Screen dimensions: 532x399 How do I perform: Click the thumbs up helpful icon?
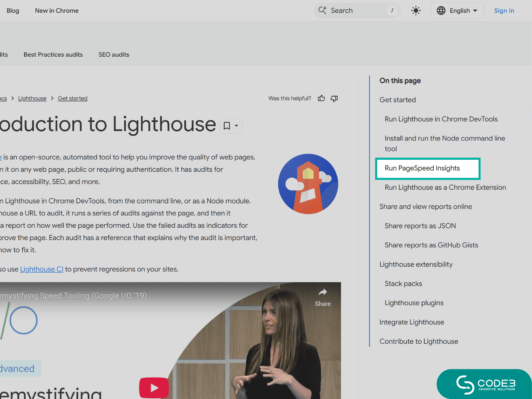click(321, 98)
